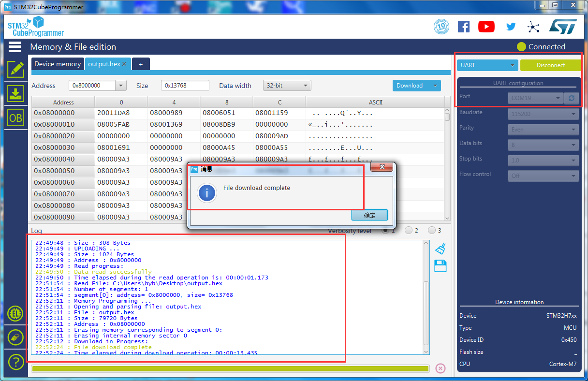
Task: Select cell 08005FAB
Action: pos(121,125)
